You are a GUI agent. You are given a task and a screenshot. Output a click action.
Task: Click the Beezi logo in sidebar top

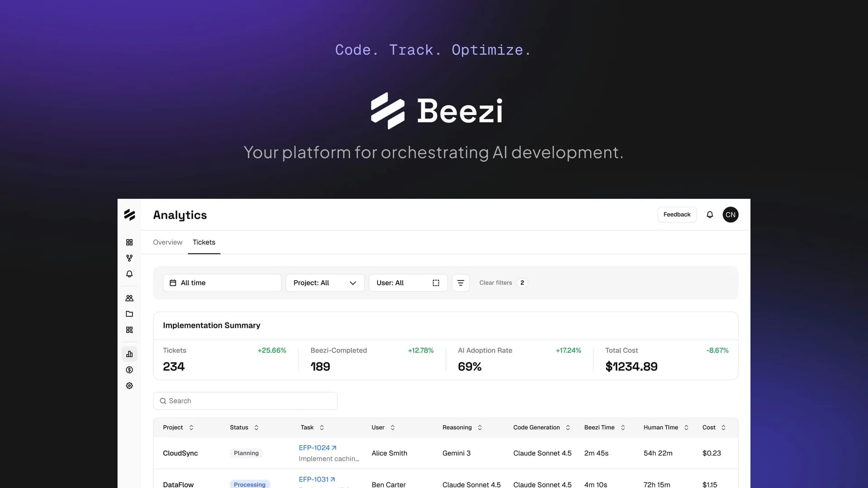(x=129, y=215)
